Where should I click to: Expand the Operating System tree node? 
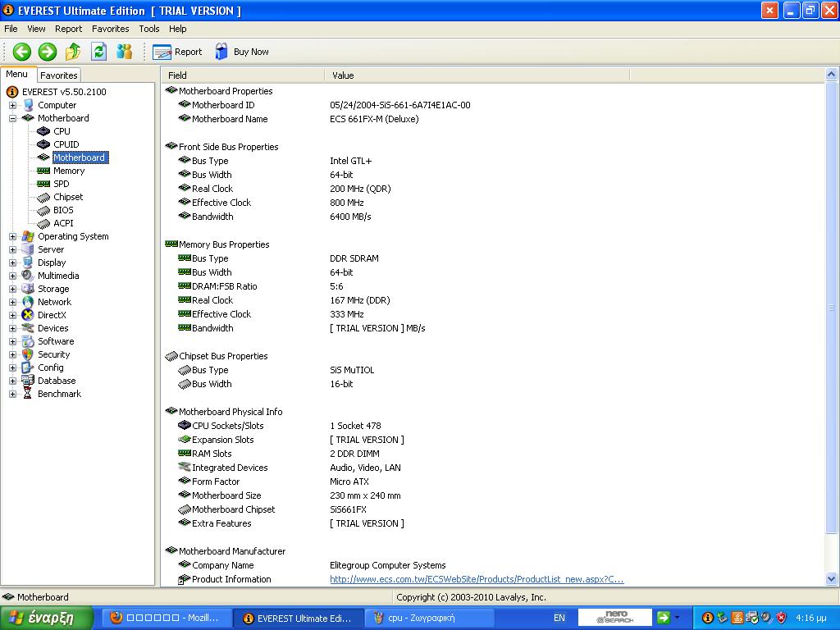pos(12,237)
